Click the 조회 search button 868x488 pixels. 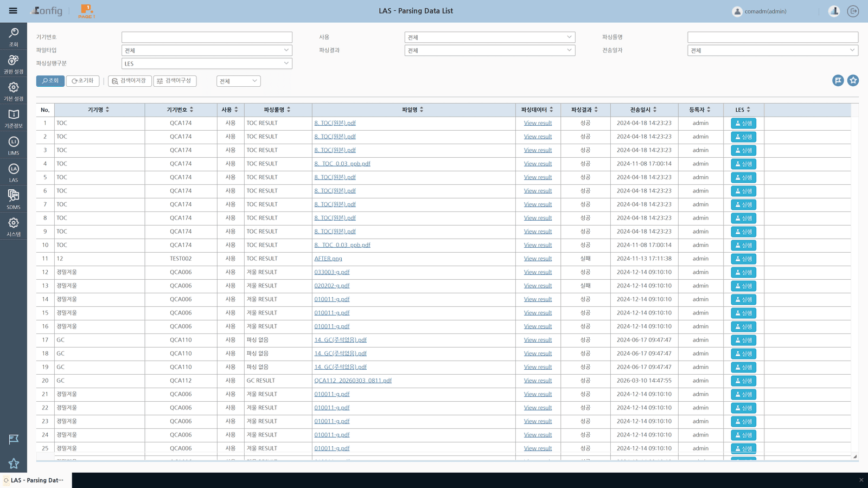(x=50, y=81)
